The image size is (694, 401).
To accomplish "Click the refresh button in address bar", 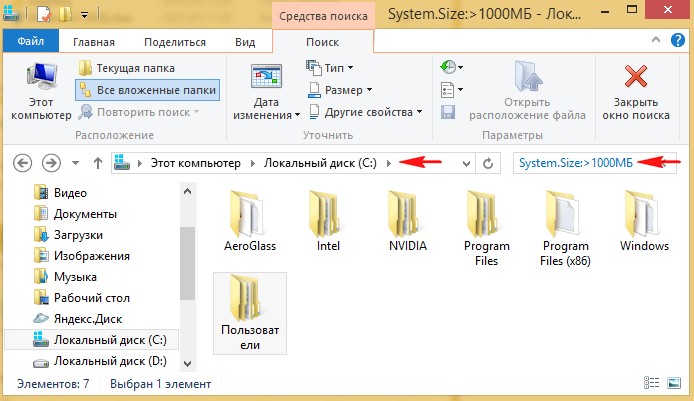I will (488, 163).
